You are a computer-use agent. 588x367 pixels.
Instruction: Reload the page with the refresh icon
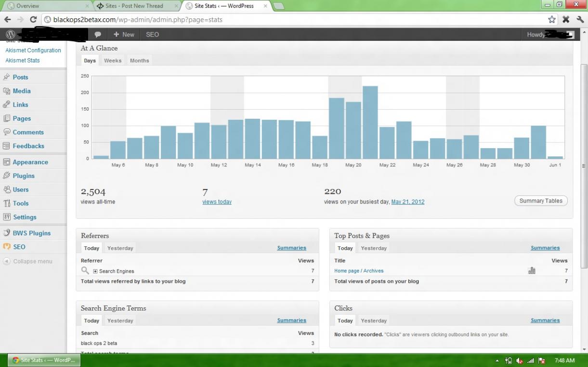(33, 20)
